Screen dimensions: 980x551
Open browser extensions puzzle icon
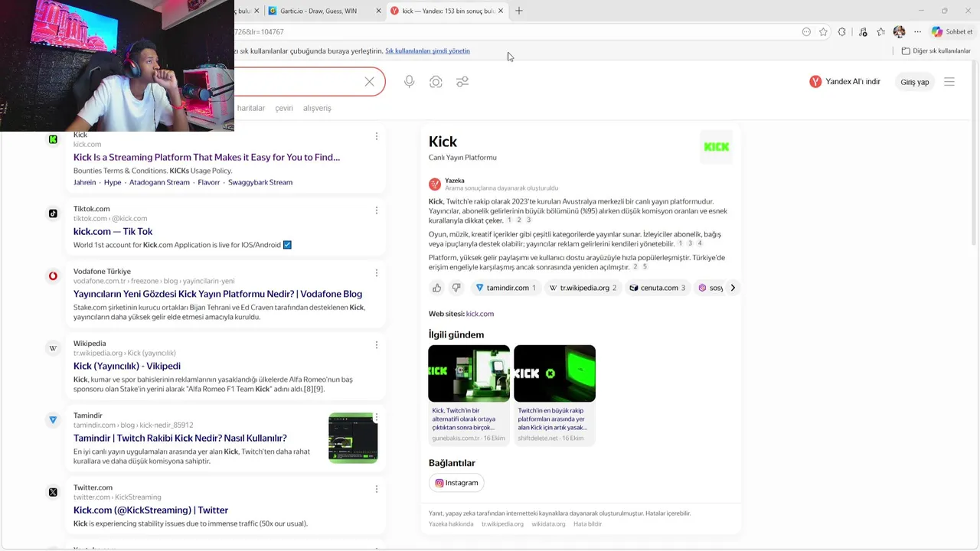click(842, 32)
